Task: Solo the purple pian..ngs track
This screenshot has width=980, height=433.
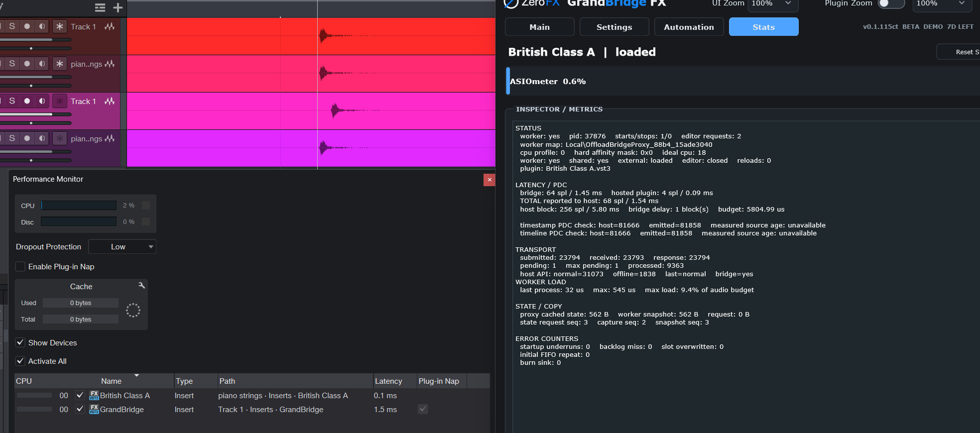Action: [x=12, y=138]
